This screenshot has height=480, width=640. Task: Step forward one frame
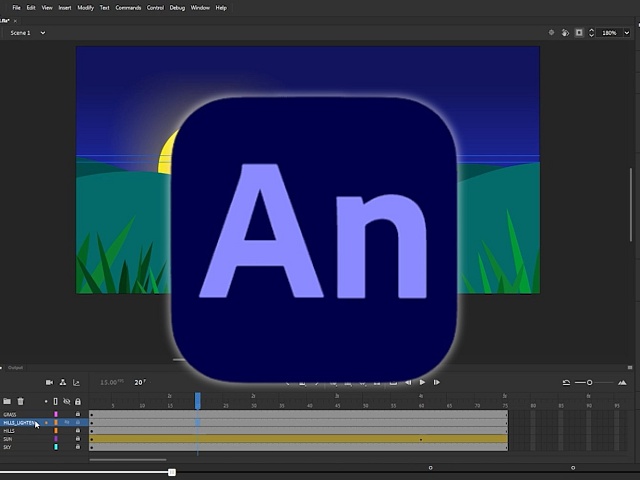(436, 382)
